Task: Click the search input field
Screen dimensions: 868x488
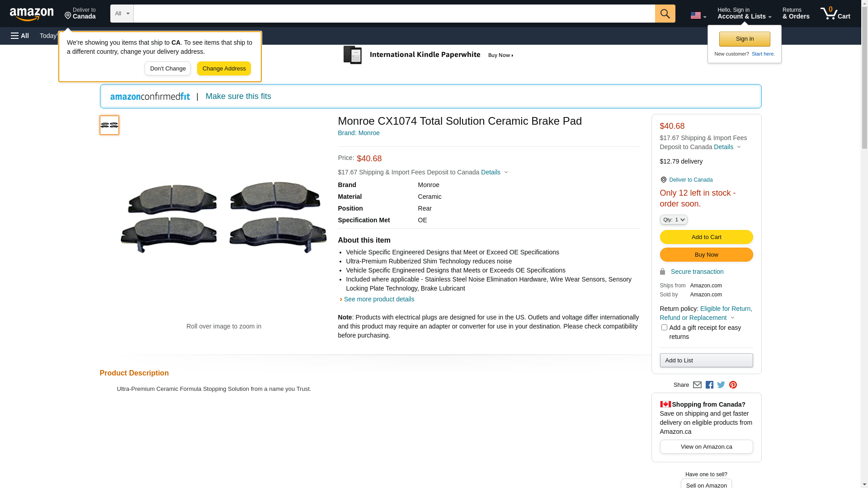Action: coord(393,14)
